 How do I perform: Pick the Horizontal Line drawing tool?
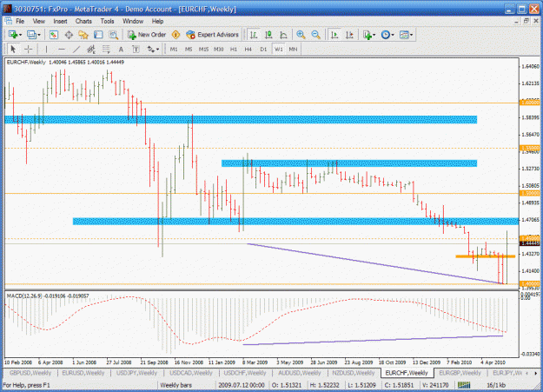[x=62, y=50]
